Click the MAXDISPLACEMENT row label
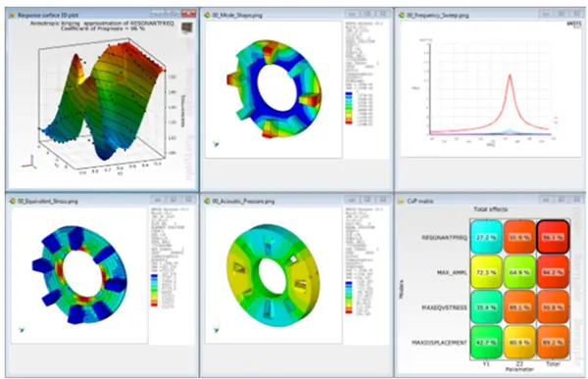This screenshot has width=588, height=379. pyautogui.click(x=440, y=343)
